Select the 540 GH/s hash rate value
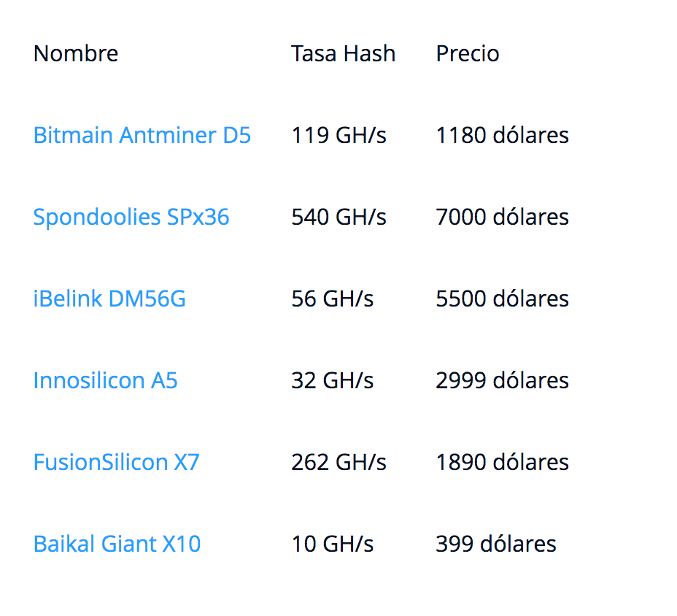Image resolution: width=677 pixels, height=616 pixels. (x=338, y=217)
